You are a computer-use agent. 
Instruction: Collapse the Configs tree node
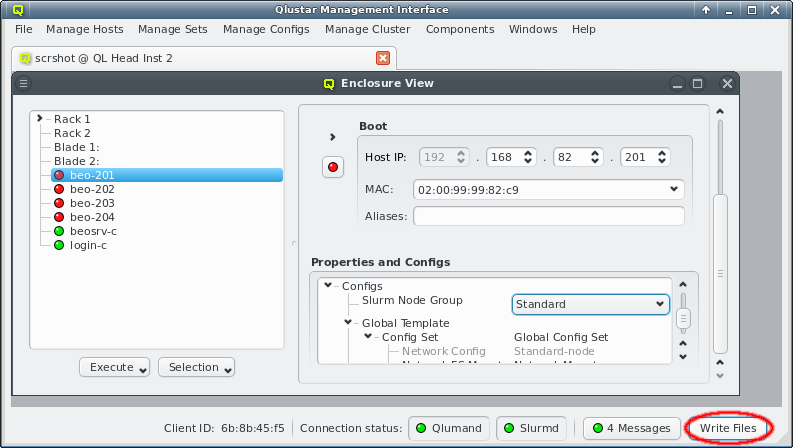coord(328,285)
